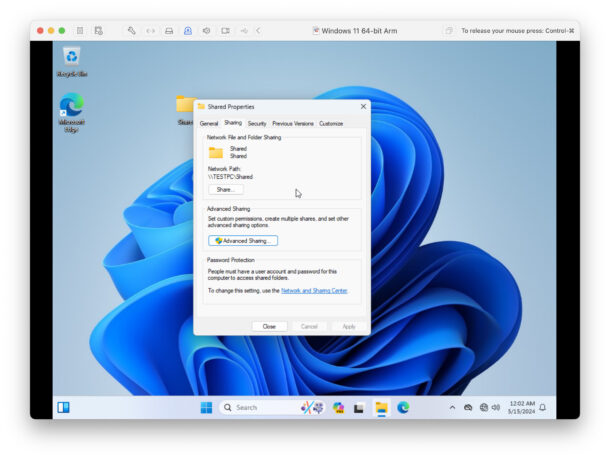Open the Copilot icon in the taskbar
The image size is (610, 459).
coord(338,407)
